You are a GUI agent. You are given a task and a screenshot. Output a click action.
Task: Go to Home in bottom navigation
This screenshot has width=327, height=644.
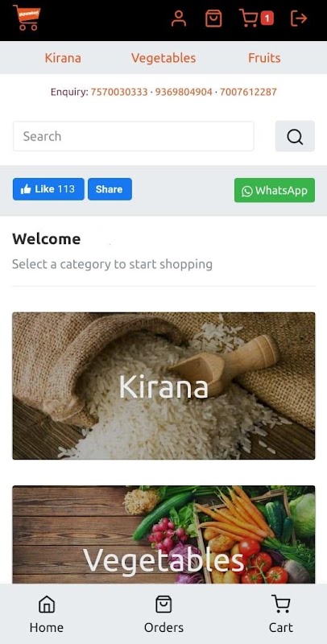click(47, 614)
